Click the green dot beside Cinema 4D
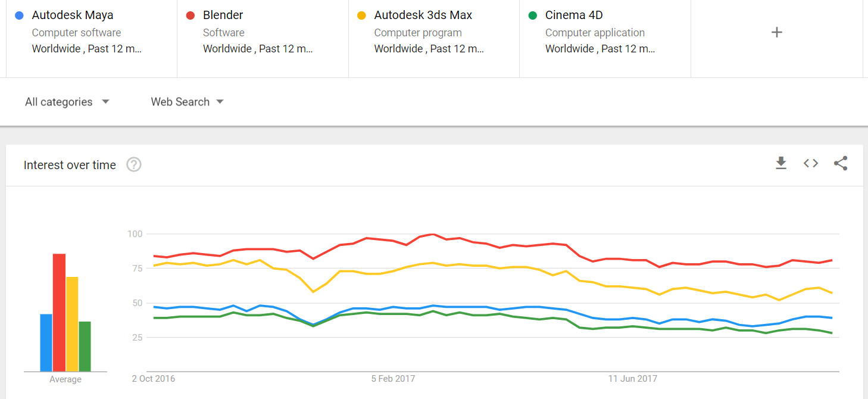Image resolution: width=868 pixels, height=399 pixels. click(533, 15)
